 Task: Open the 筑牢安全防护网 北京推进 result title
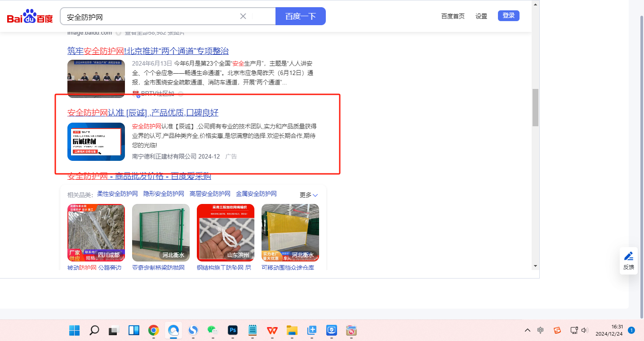[x=148, y=51]
